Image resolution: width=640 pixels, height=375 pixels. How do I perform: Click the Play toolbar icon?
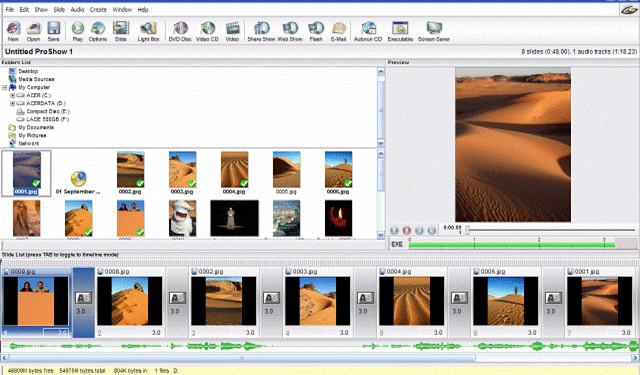[78, 31]
